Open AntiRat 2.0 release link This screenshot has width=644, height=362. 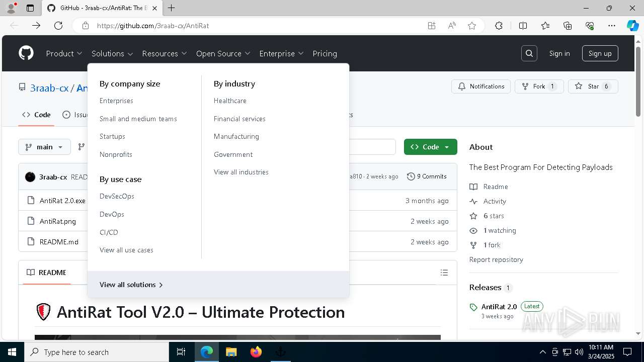(499, 307)
